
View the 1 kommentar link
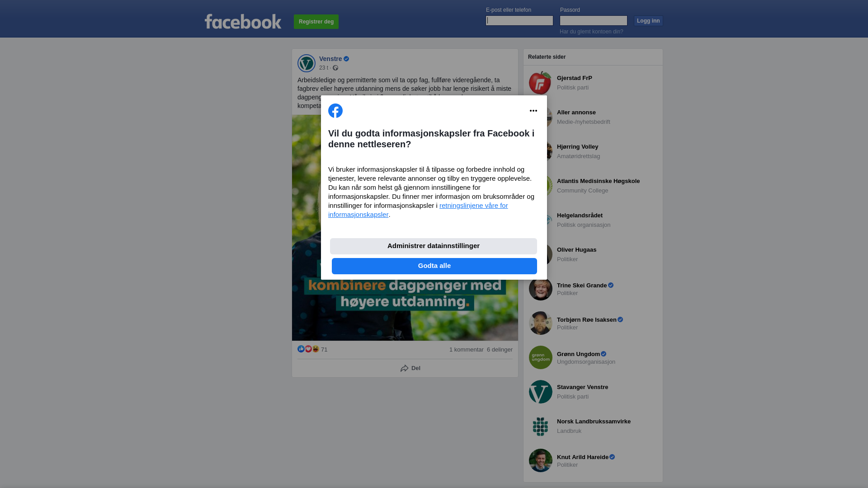tap(467, 350)
